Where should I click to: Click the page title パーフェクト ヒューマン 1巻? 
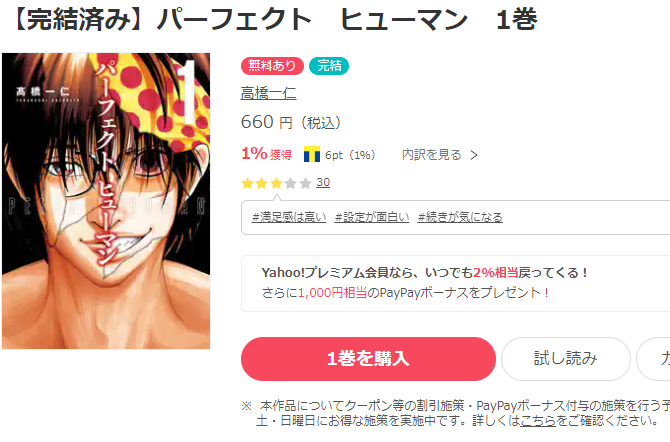point(347,20)
